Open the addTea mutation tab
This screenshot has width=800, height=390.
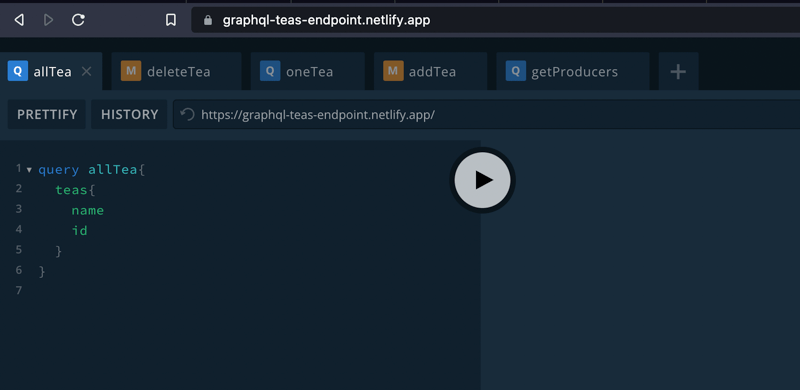431,71
